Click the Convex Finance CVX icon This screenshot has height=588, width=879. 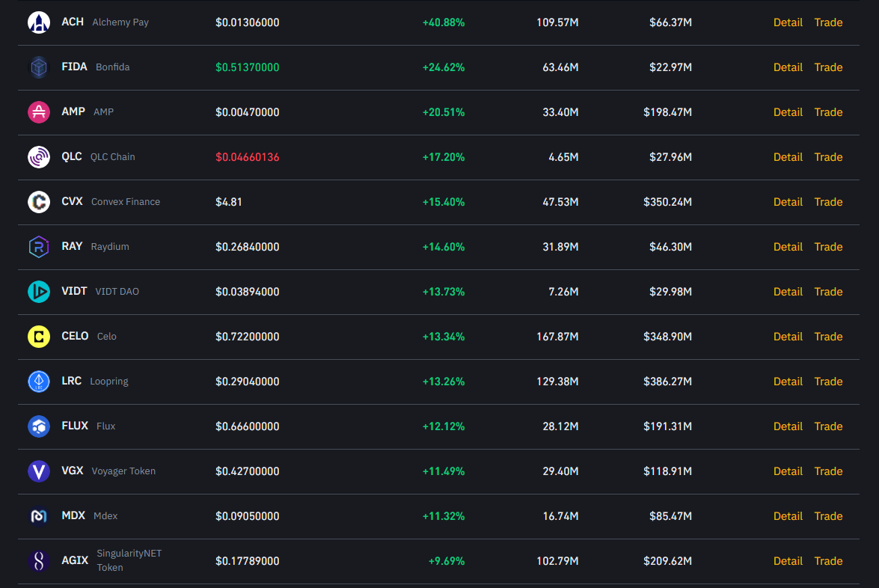tap(39, 202)
